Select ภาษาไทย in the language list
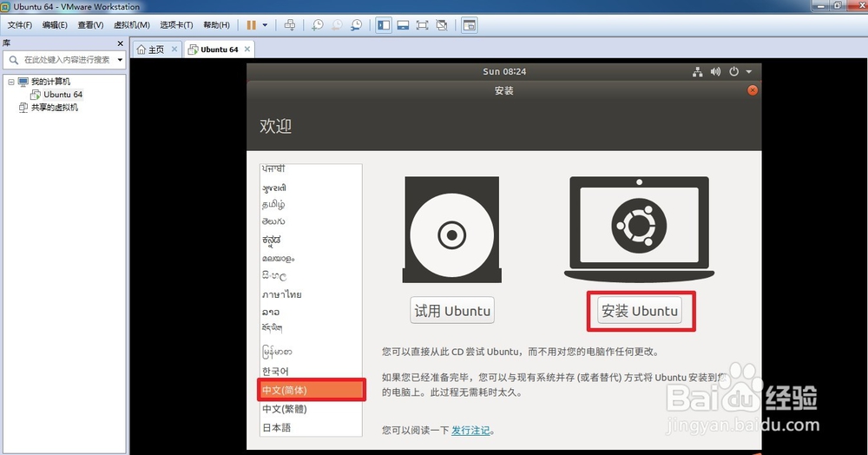 tap(311, 294)
